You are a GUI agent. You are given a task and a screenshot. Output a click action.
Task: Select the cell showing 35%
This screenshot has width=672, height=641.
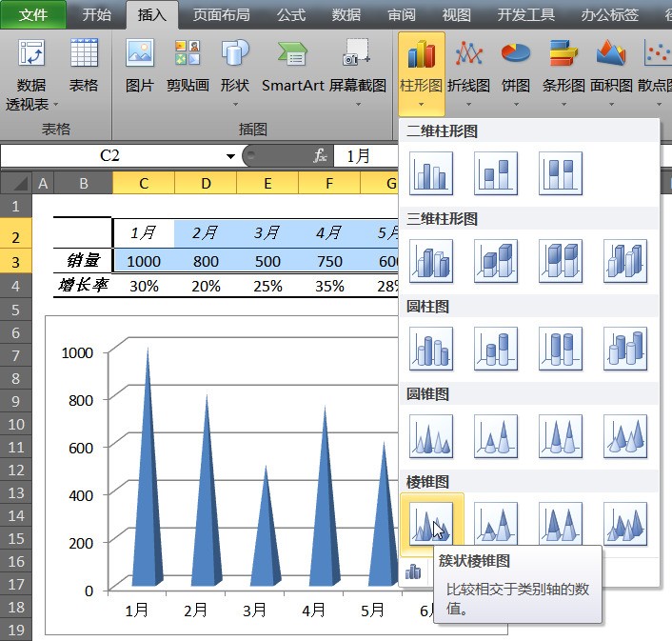tap(329, 286)
